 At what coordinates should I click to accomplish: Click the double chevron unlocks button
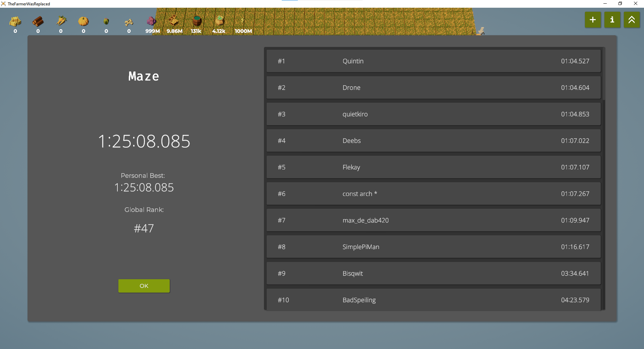click(632, 20)
